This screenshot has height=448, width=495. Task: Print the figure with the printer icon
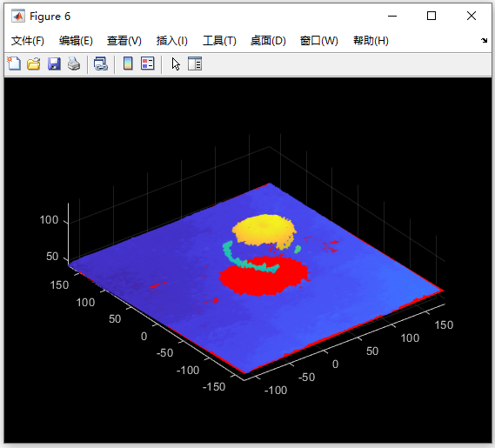tap(74, 64)
